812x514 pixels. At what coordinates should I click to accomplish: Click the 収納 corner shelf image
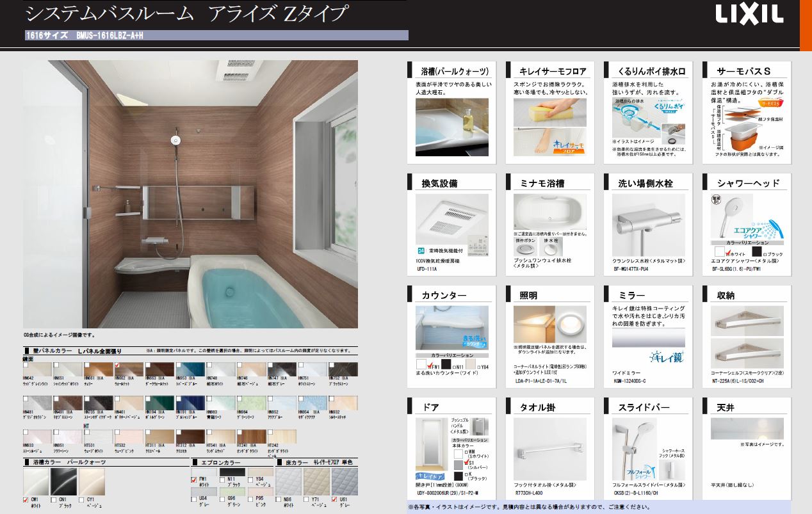point(747,337)
